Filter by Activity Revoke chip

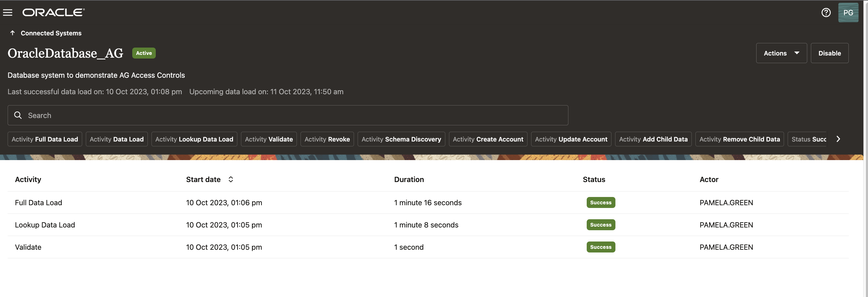pyautogui.click(x=327, y=139)
